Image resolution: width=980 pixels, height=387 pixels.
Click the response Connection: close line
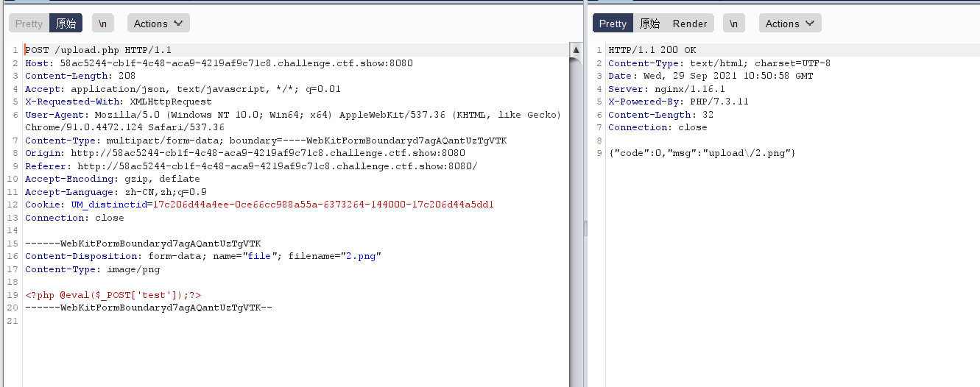pos(658,127)
